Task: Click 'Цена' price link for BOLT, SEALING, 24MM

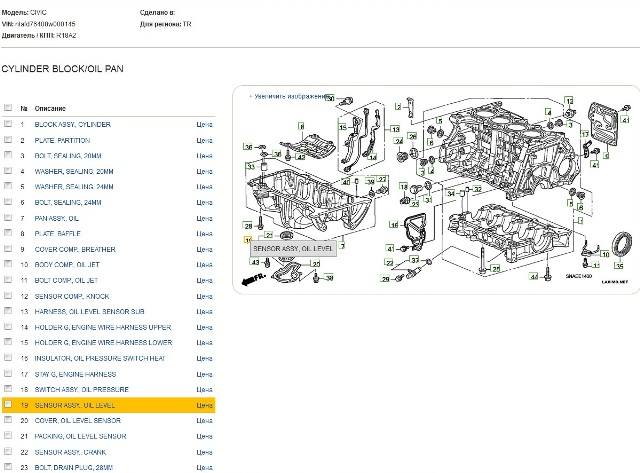Action: [204, 202]
